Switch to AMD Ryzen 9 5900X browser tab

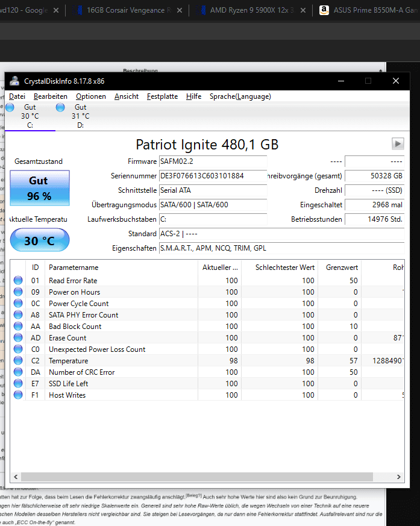[250, 10]
